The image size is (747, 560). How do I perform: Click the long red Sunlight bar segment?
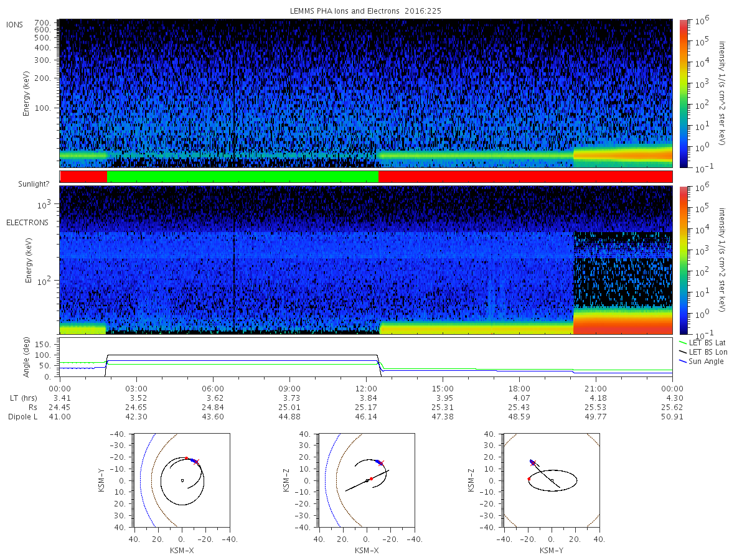pos(525,177)
